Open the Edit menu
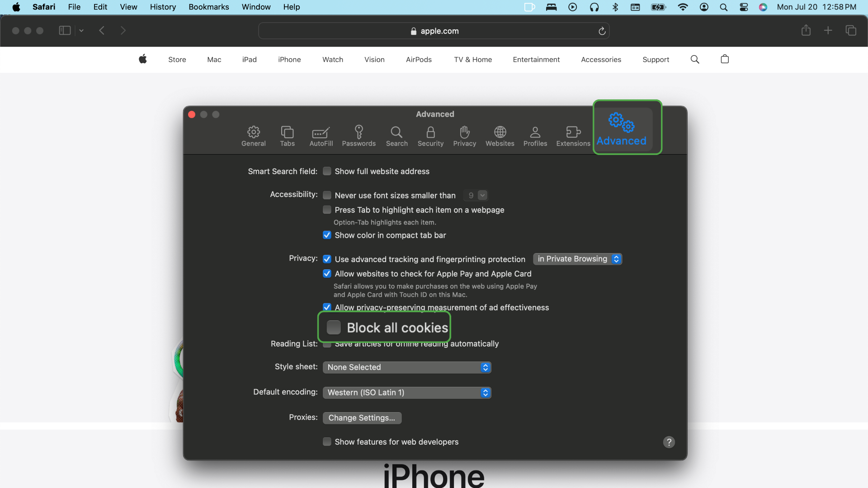 pyautogui.click(x=100, y=7)
